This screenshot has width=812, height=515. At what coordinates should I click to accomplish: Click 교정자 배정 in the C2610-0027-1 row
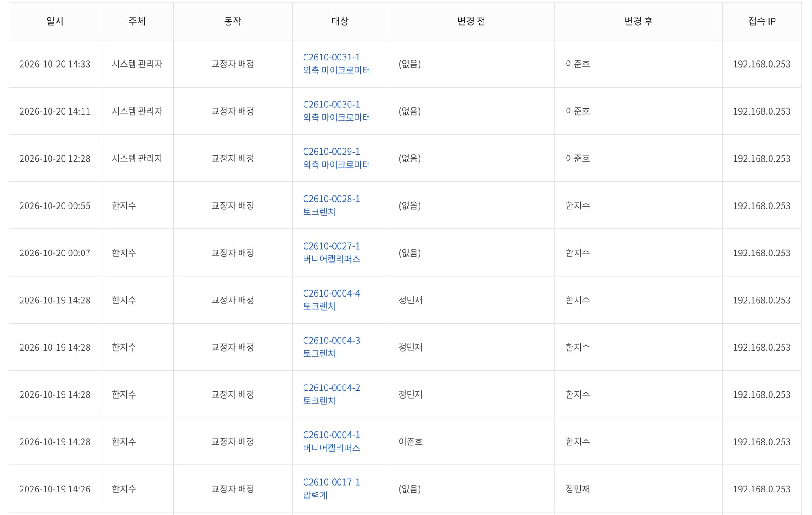pyautogui.click(x=233, y=253)
